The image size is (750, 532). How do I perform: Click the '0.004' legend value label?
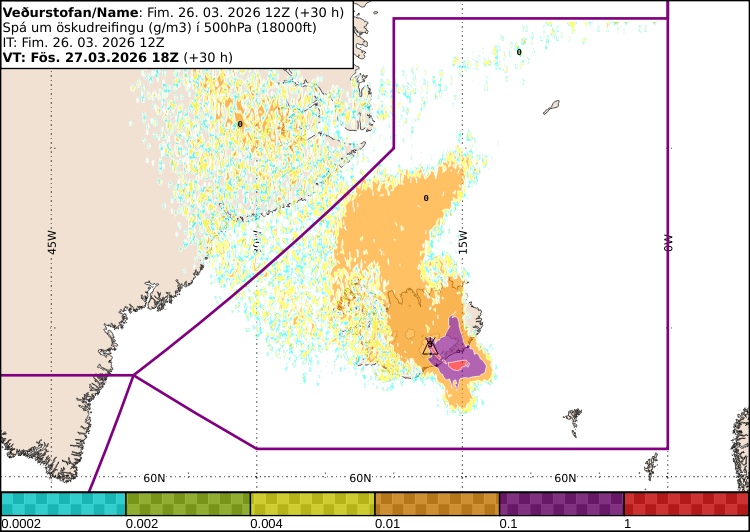pyautogui.click(x=266, y=523)
